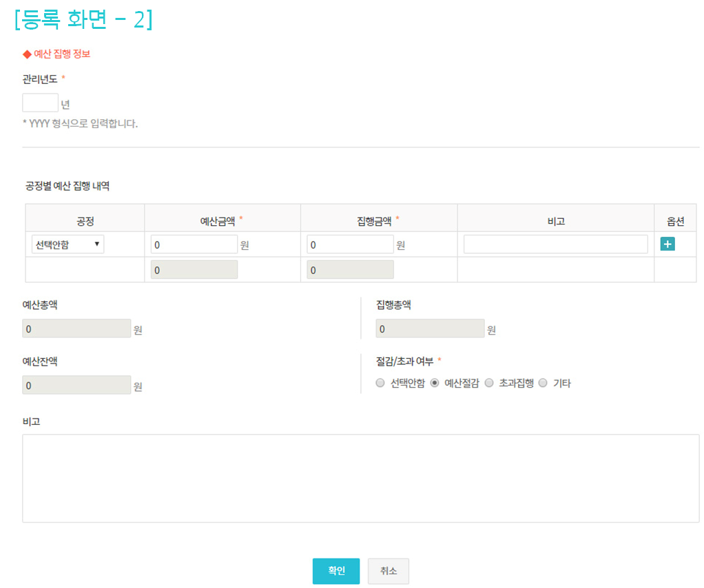Choose the 초과집행 radio option
704x588 pixels.
(489, 384)
